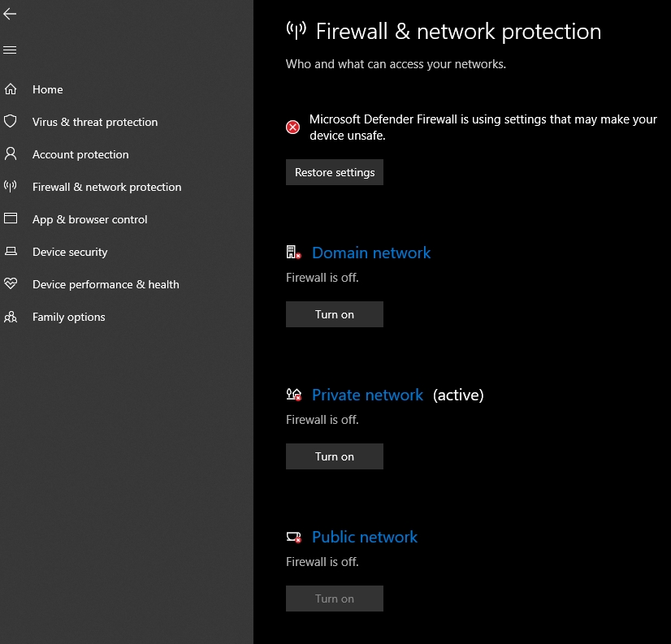
Task: Click the Home house icon
Action: coord(11,89)
